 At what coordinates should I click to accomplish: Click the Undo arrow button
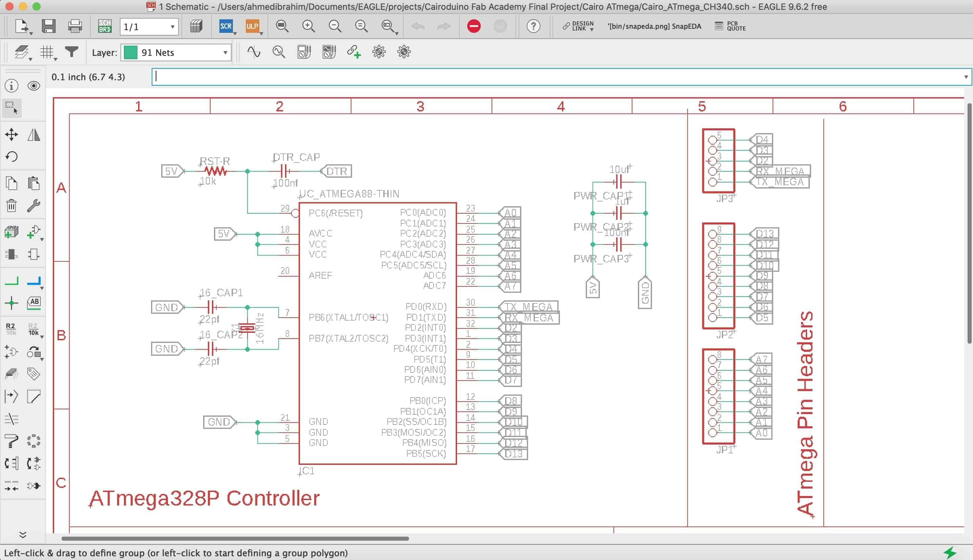point(418,26)
